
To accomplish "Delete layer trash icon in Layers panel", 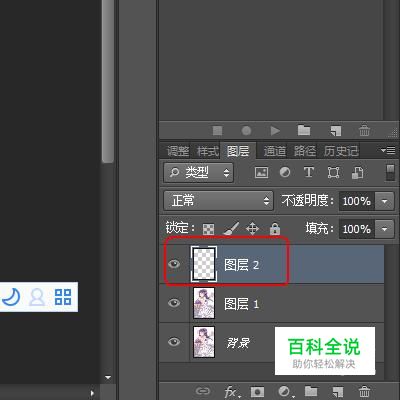I will (x=364, y=391).
